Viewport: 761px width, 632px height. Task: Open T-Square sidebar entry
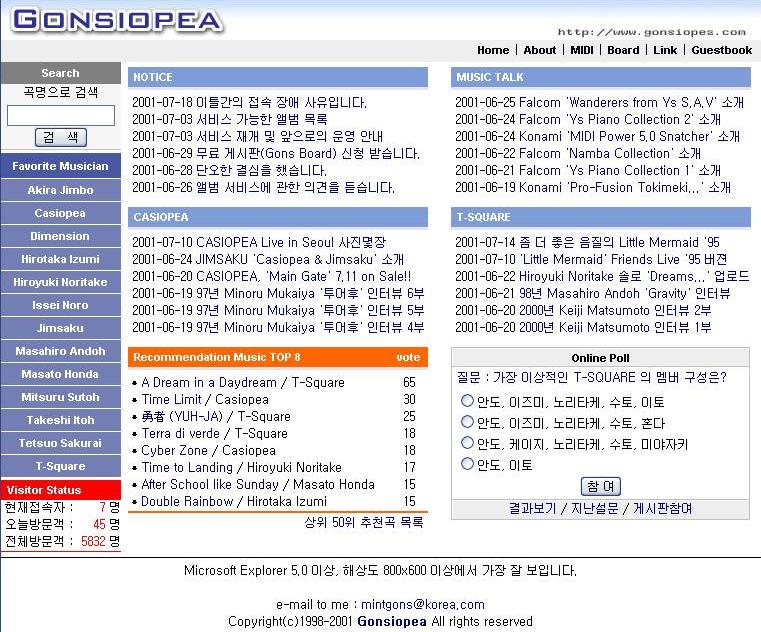pos(60,466)
